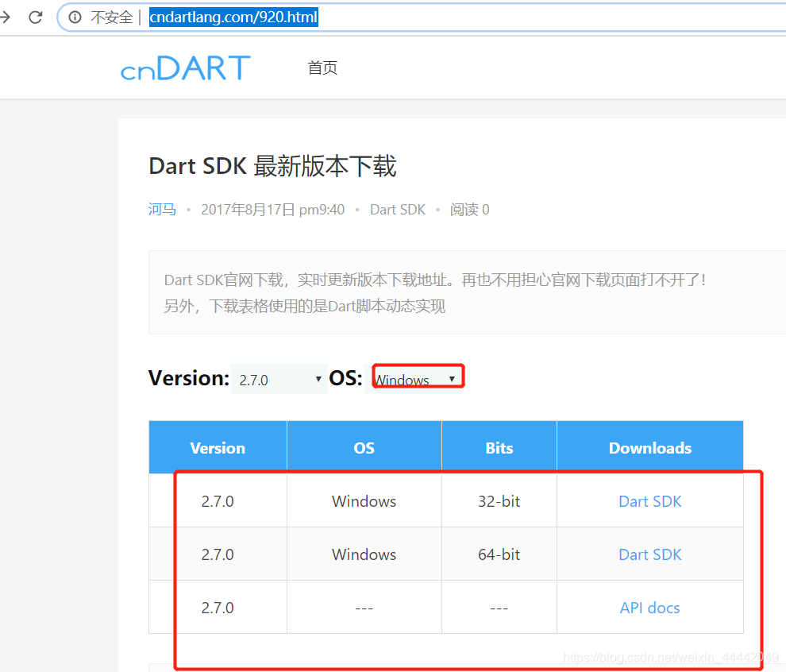The image size is (786, 672).
Task: Download the 32-bit Windows Dart SDK
Action: (649, 501)
